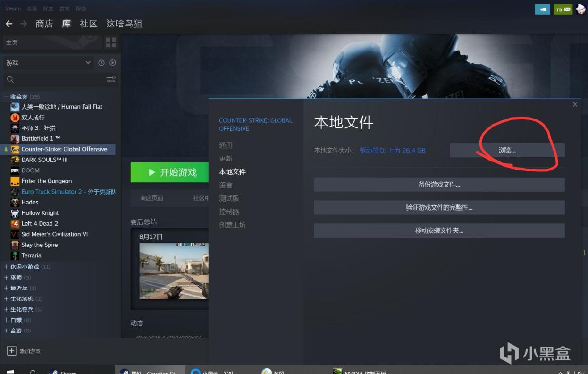Image resolution: width=588 pixels, height=374 pixels.
Task: Open the Steam menu
Action: click(13, 8)
